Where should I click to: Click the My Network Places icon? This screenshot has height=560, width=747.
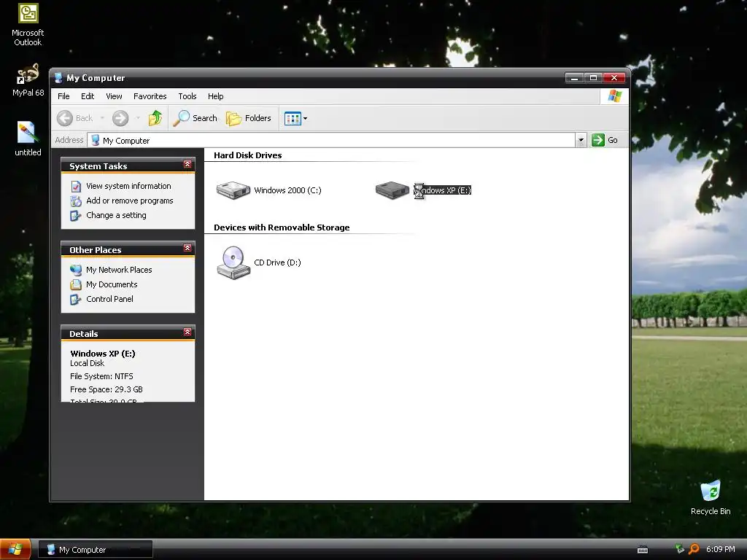(76, 270)
